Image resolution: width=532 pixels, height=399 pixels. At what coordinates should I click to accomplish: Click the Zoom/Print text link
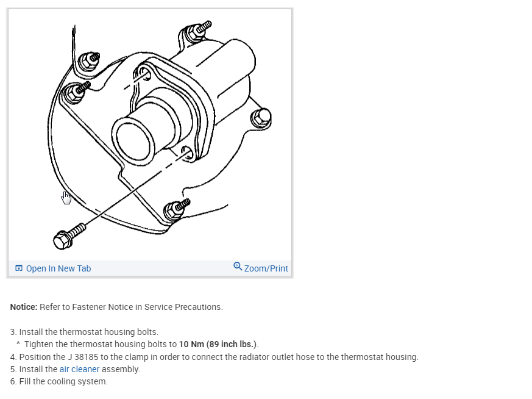coord(266,268)
